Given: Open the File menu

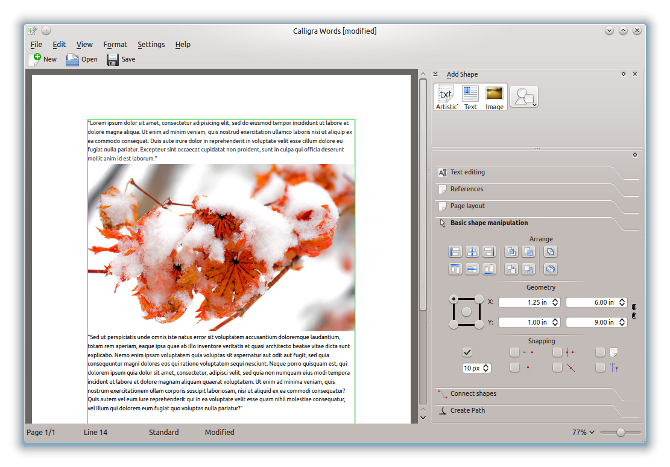Looking at the screenshot, I should click(x=36, y=44).
